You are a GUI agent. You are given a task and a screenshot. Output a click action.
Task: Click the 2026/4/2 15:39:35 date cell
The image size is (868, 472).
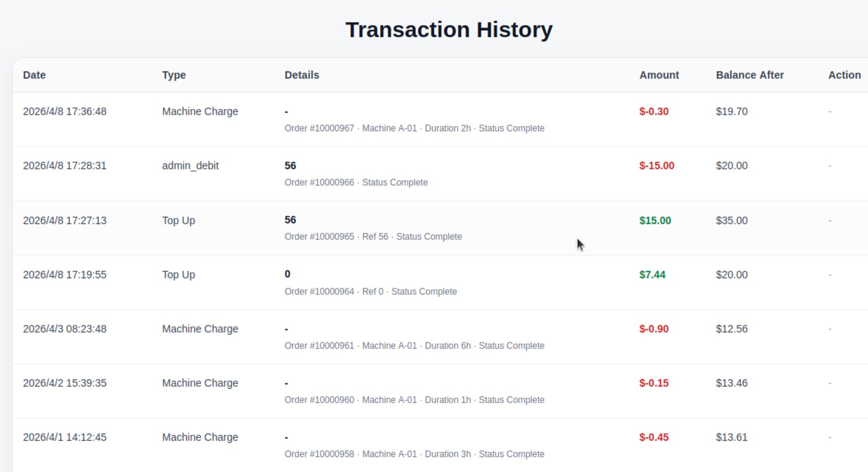[x=65, y=383]
